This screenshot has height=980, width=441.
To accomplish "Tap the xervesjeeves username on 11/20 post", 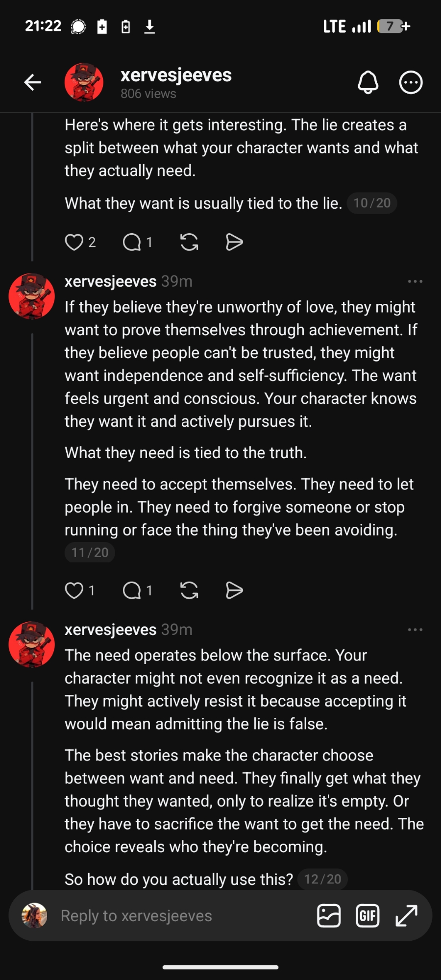I will tap(110, 281).
